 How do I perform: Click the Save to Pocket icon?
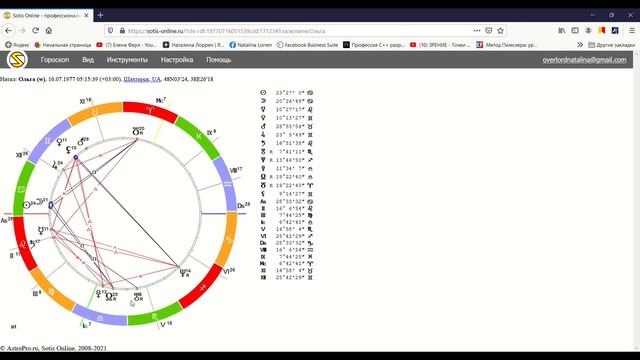coord(489,31)
